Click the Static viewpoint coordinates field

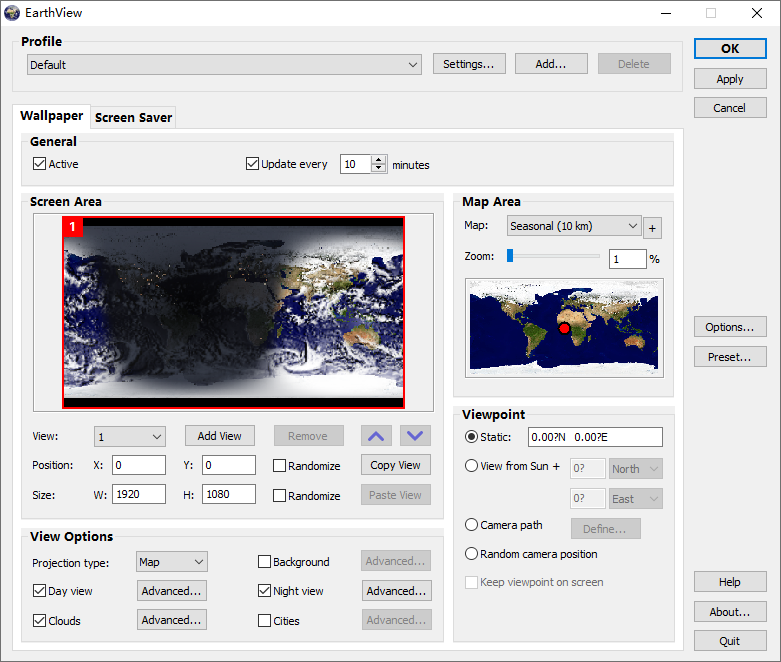coord(595,437)
